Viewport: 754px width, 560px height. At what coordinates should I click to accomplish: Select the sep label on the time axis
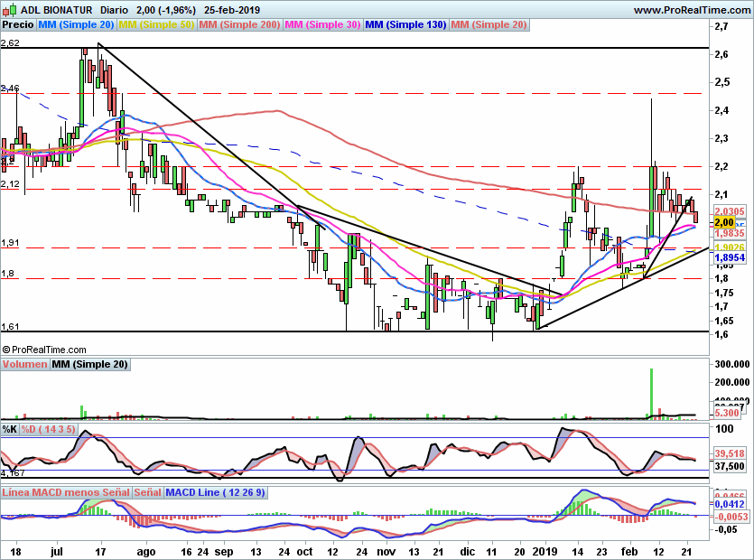tap(224, 551)
